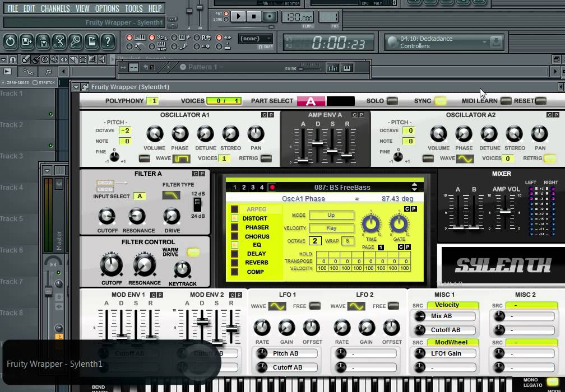Image resolution: width=565 pixels, height=392 pixels.
Task: Click the Export wave file floppy icon
Action: [43, 42]
